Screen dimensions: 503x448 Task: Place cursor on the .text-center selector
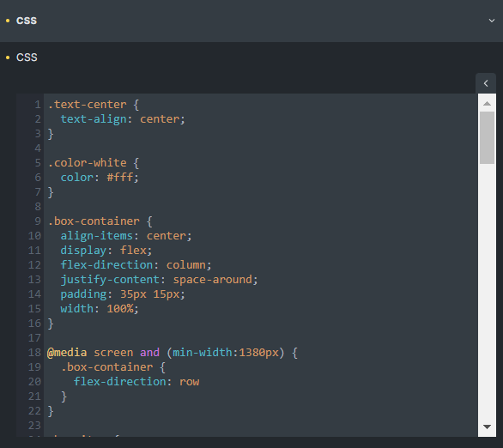click(88, 105)
